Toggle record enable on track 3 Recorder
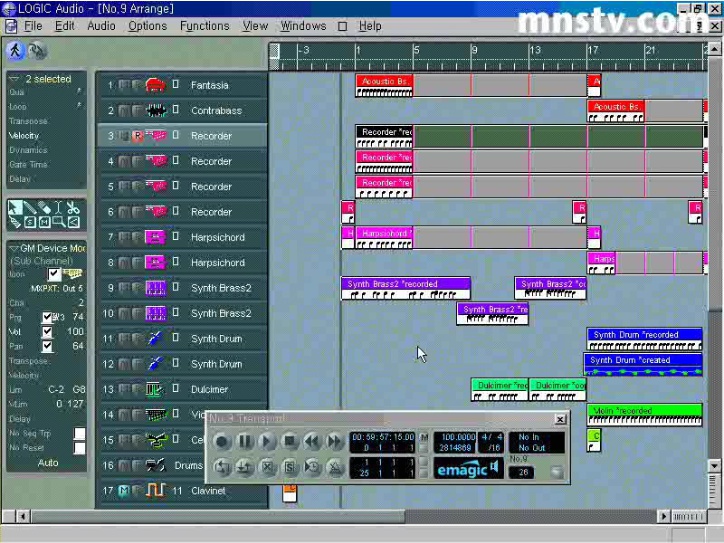 pyautogui.click(x=138, y=136)
